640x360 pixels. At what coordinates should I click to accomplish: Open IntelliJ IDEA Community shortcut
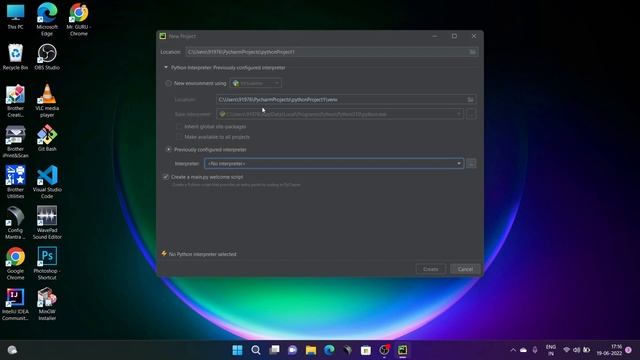coord(16,304)
